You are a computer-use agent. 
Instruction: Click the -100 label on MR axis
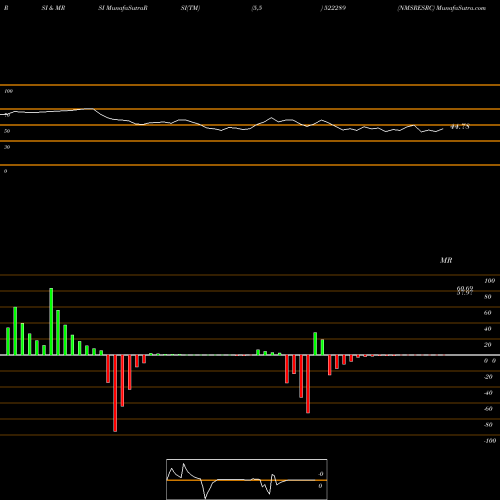point(490,441)
